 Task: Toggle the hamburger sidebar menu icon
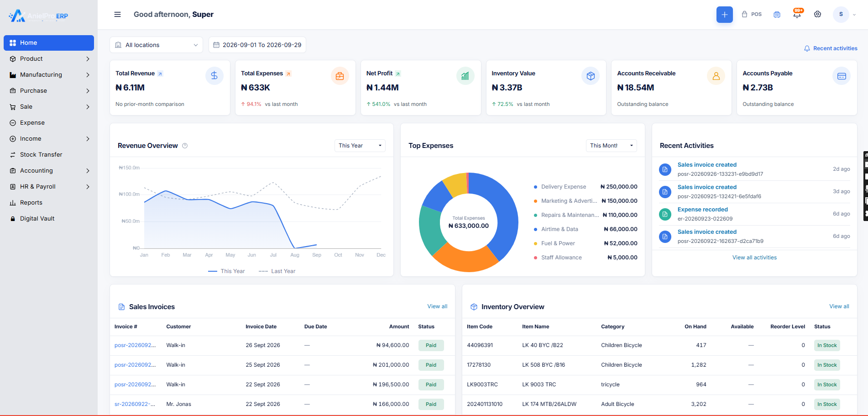117,15
